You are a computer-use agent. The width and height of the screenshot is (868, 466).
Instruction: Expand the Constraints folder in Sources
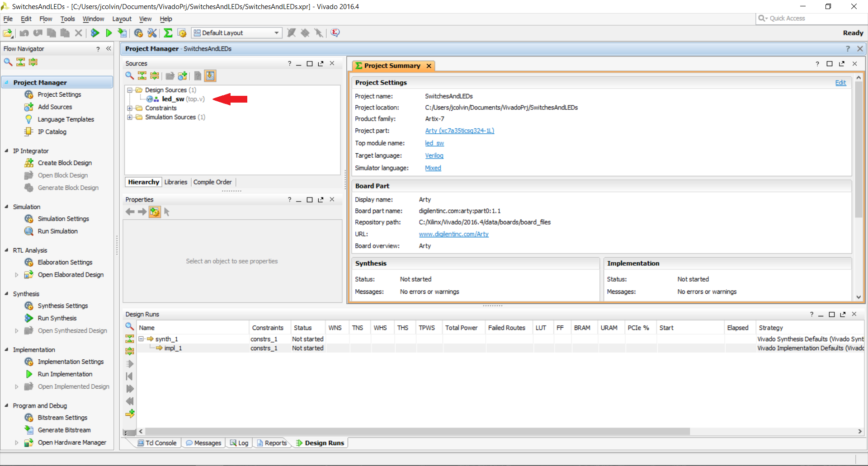coord(130,108)
